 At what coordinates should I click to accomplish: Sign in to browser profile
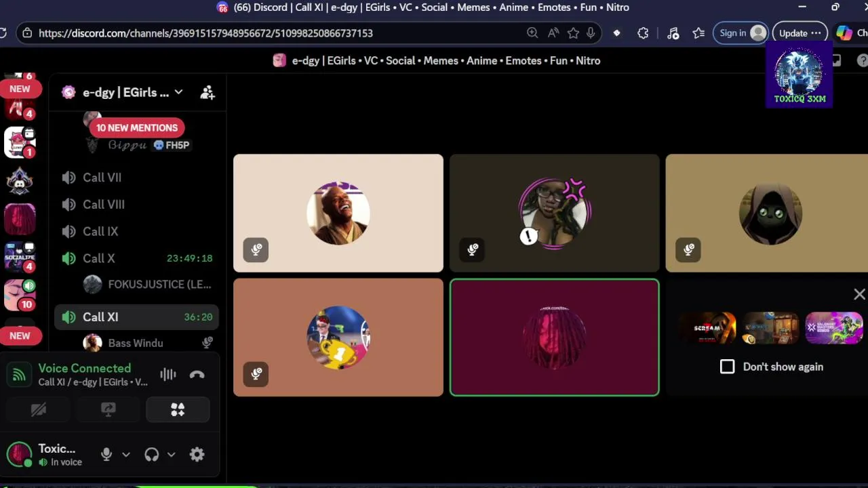(x=741, y=33)
